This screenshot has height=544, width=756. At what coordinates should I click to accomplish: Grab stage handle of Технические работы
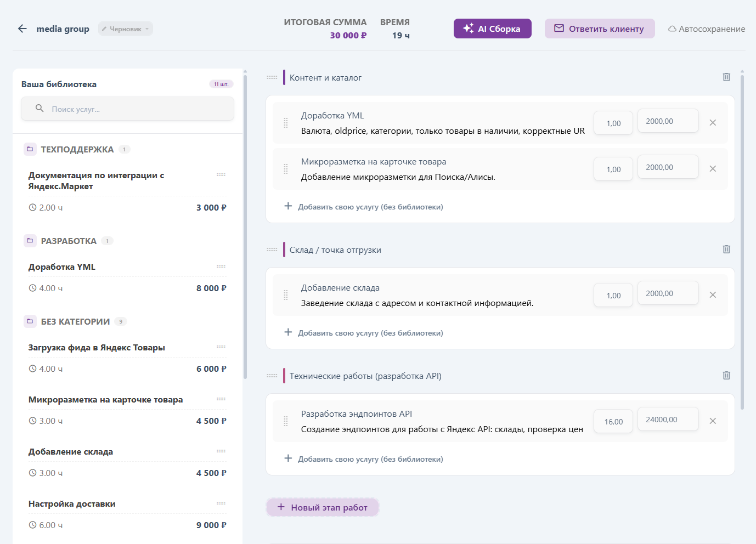click(x=272, y=376)
